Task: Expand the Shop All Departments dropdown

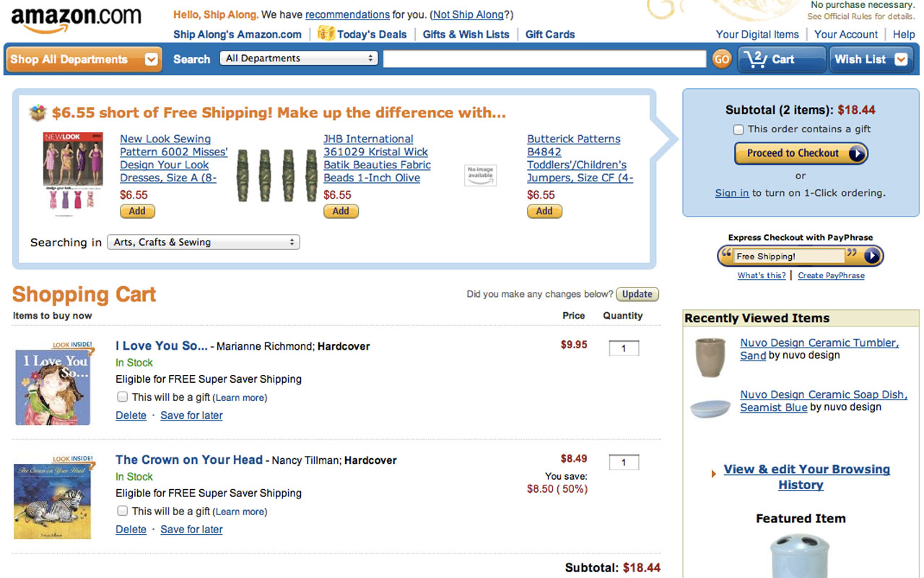Action: 151,59
